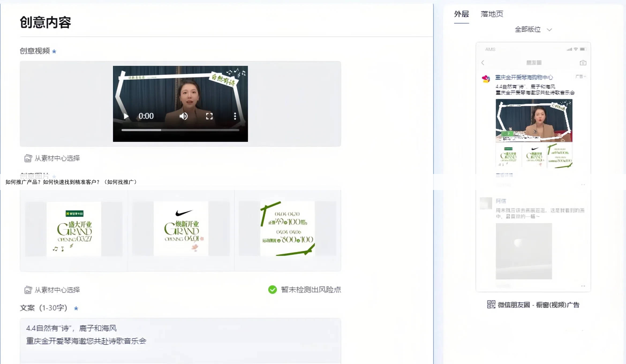This screenshot has height=364, width=626.
Task: Play the creative video
Action: tap(126, 116)
